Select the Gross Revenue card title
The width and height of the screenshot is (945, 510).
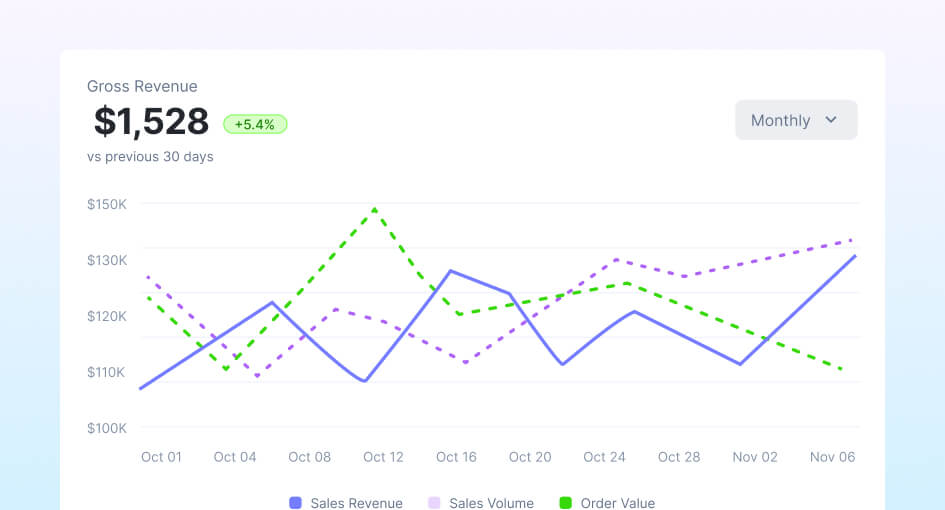coord(142,86)
